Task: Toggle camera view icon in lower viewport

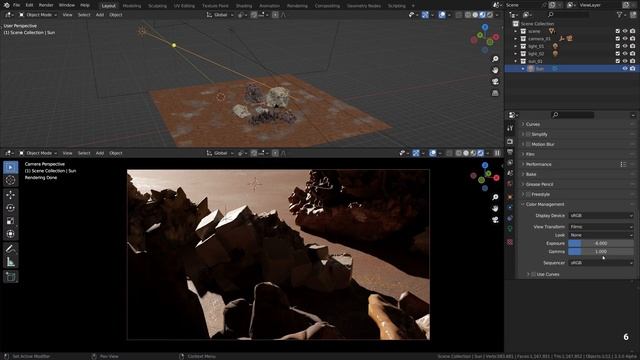Action: [x=495, y=220]
